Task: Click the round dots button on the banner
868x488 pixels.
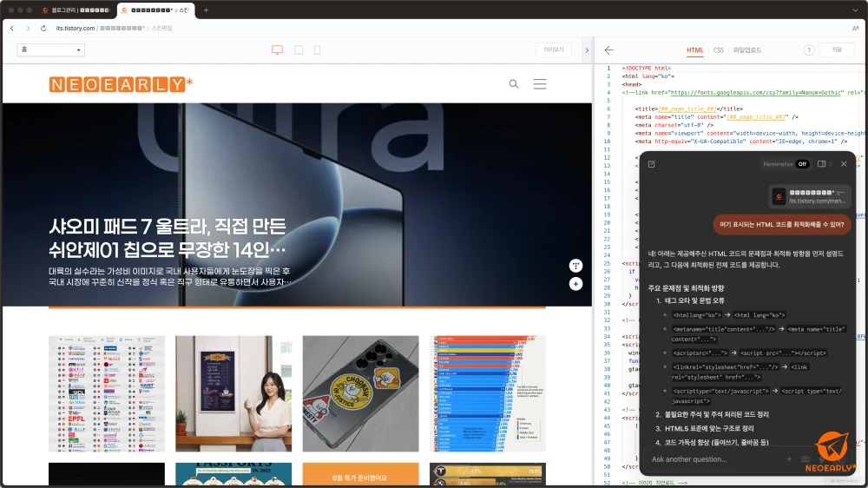Action: [575, 266]
